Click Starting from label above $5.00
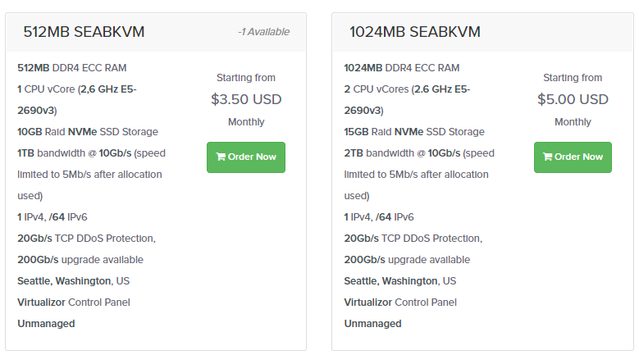The image size is (639, 364). click(x=573, y=78)
